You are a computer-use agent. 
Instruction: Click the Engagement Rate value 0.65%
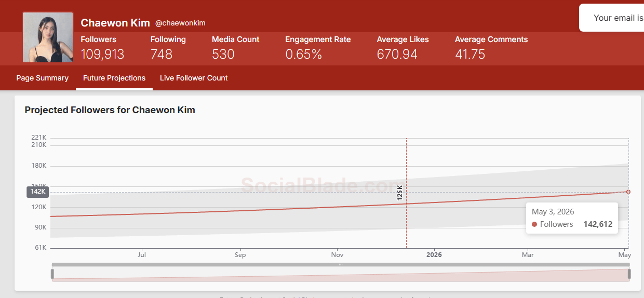tap(304, 54)
